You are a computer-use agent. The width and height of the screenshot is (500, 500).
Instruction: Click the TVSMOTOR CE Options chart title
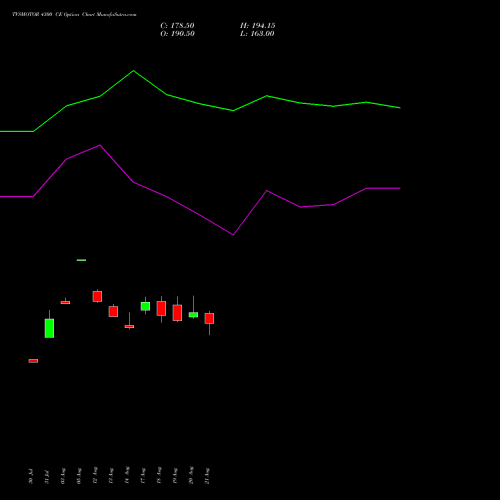pos(74,15)
